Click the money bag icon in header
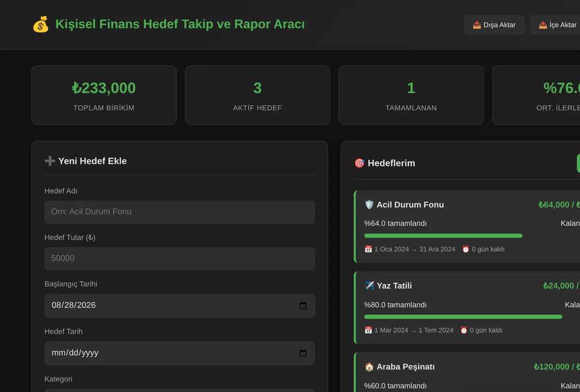 [41, 24]
